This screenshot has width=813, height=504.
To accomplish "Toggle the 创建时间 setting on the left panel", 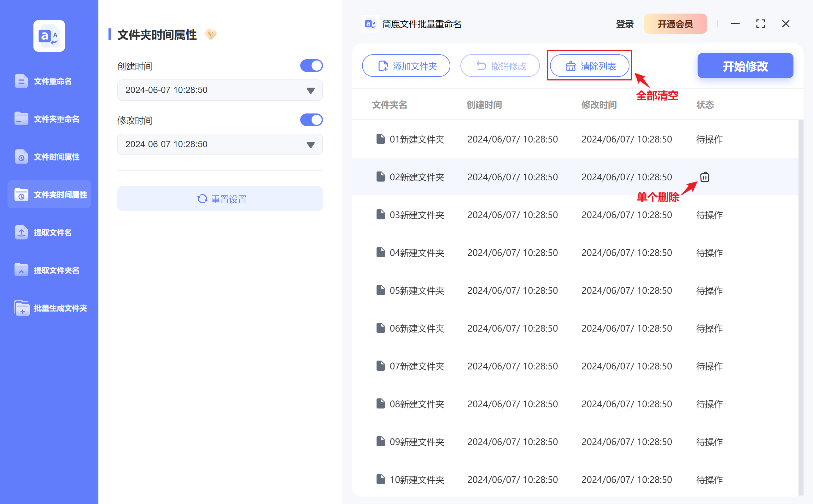I will click(x=311, y=65).
